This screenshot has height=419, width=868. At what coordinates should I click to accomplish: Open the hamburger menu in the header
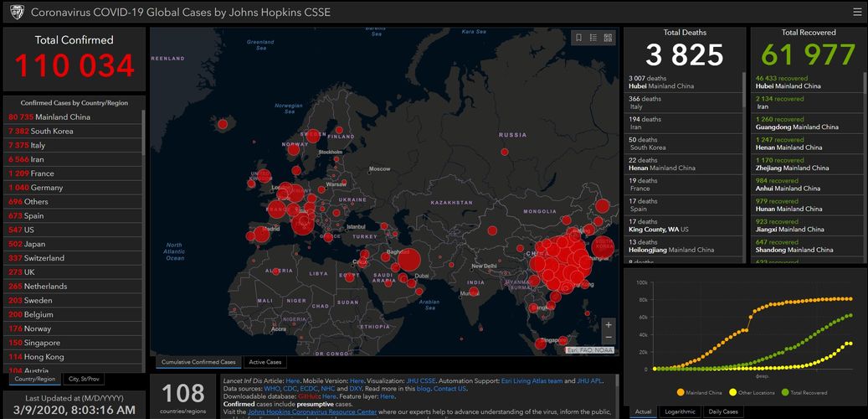856,12
